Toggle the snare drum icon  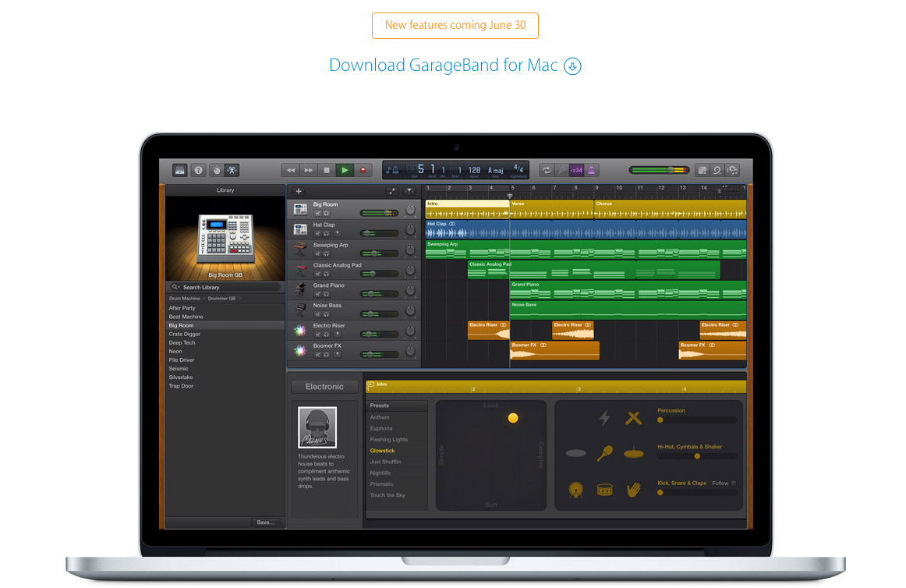(x=604, y=491)
